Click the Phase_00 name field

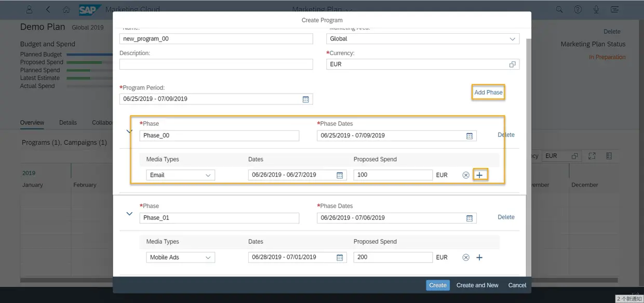pos(219,136)
